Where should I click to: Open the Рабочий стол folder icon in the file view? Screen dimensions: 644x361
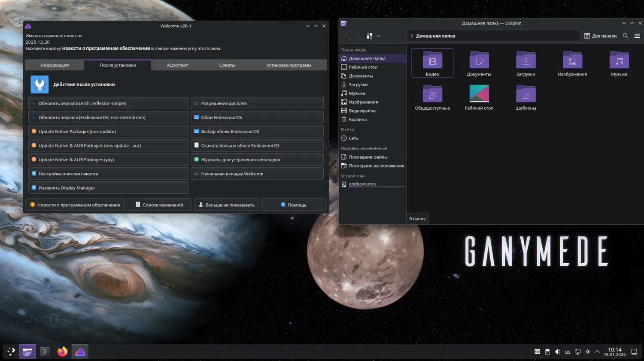479,97
